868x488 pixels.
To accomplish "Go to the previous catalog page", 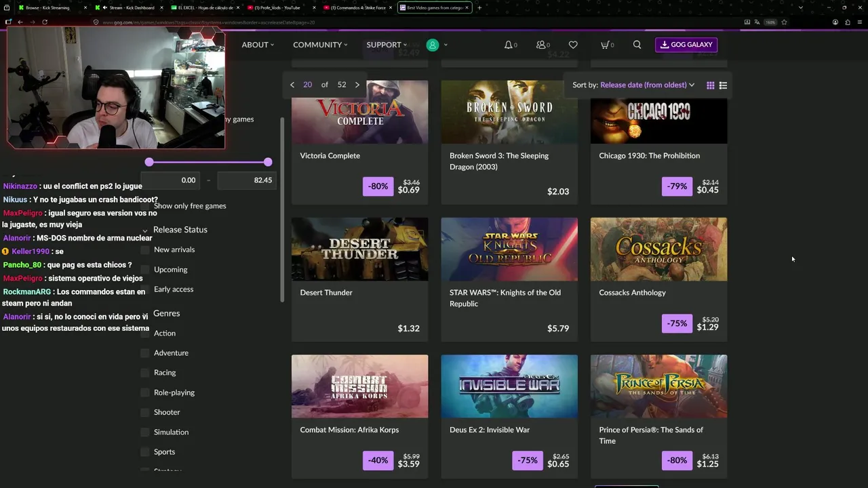I will (292, 85).
